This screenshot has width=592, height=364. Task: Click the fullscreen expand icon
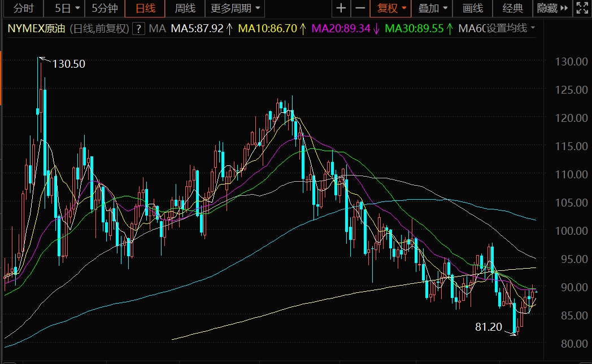pyautogui.click(x=582, y=8)
